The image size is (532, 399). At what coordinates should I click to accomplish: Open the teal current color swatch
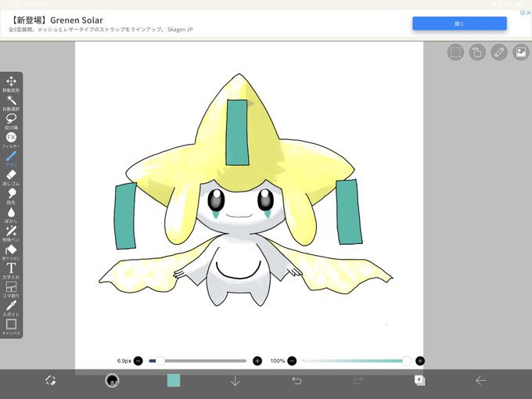pos(174,380)
